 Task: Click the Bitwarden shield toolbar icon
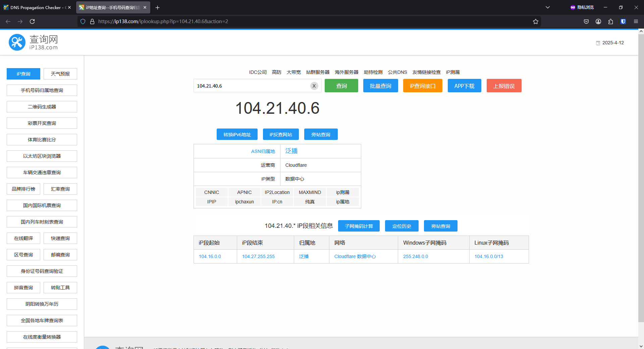click(623, 21)
